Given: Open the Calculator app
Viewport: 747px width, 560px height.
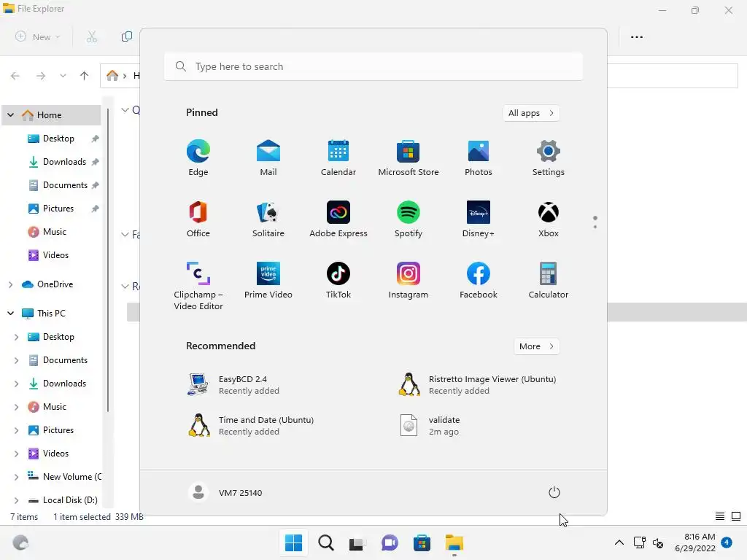Looking at the screenshot, I should click(x=549, y=281).
